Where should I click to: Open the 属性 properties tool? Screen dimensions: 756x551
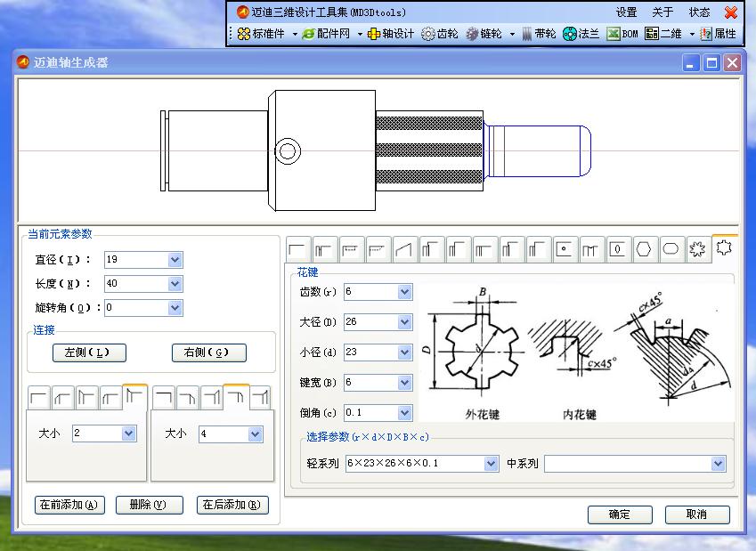[719, 34]
